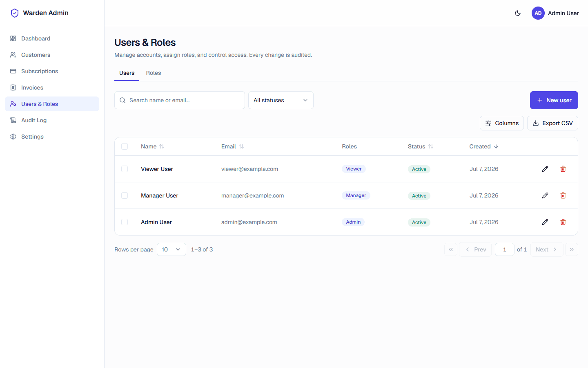This screenshot has width=588, height=368.
Task: Click Export CSV button
Action: pos(552,123)
